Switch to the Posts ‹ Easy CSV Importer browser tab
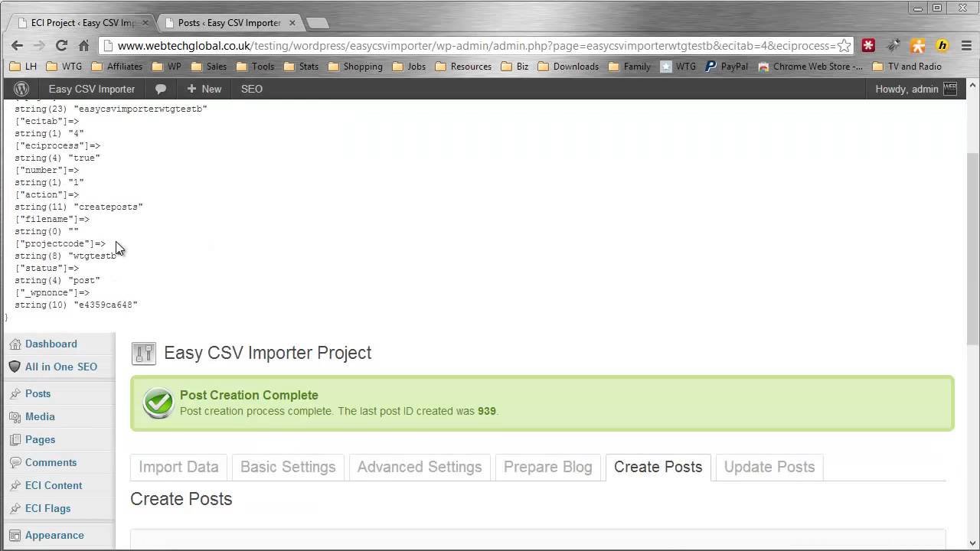Viewport: 980px width, 551px height. [x=229, y=23]
